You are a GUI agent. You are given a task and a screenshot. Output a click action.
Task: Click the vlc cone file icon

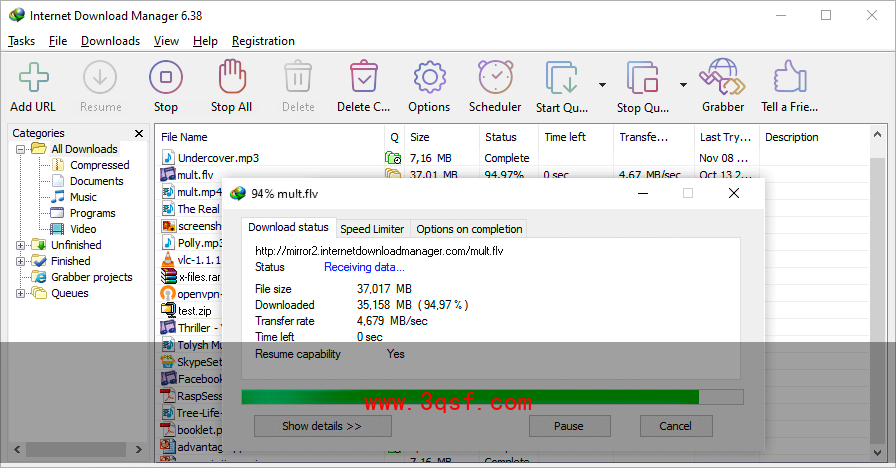tap(168, 260)
